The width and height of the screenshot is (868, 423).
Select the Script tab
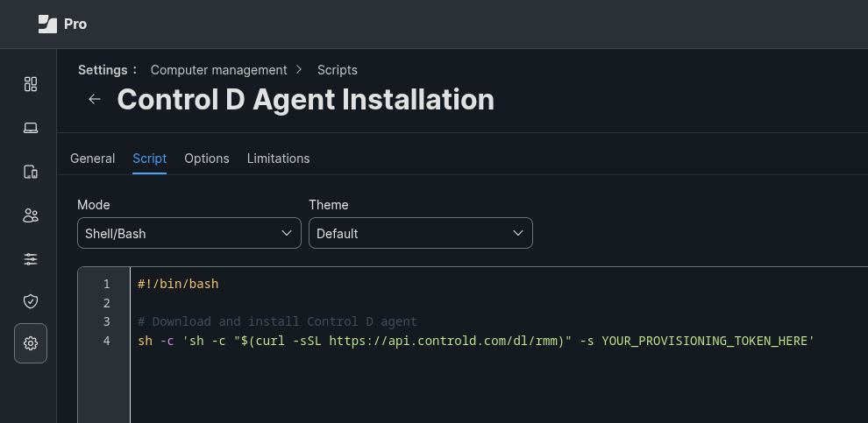[149, 159]
